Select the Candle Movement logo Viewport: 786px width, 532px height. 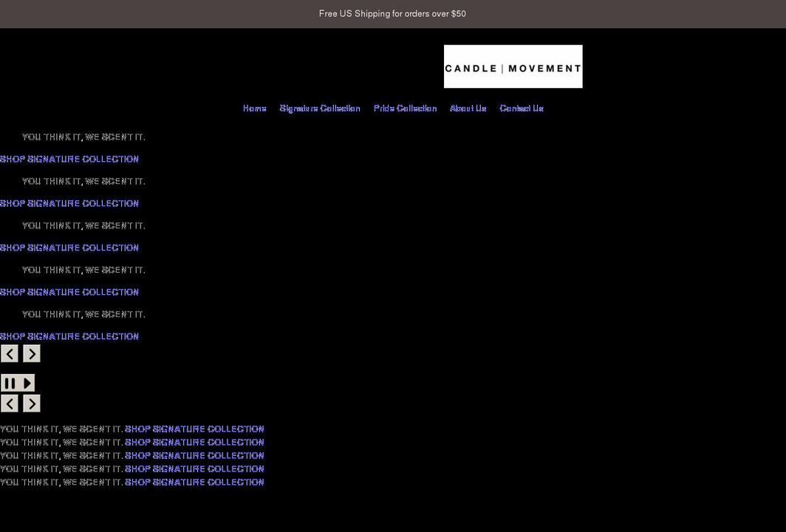tap(513, 66)
